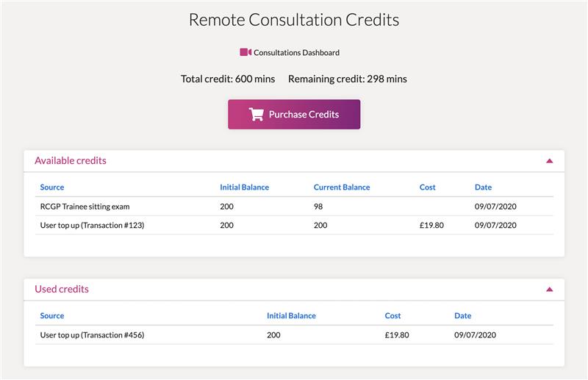The height and width of the screenshot is (380, 588).
Task: Click the video camera icon beside Consultations Dashboard
Action: tap(245, 52)
